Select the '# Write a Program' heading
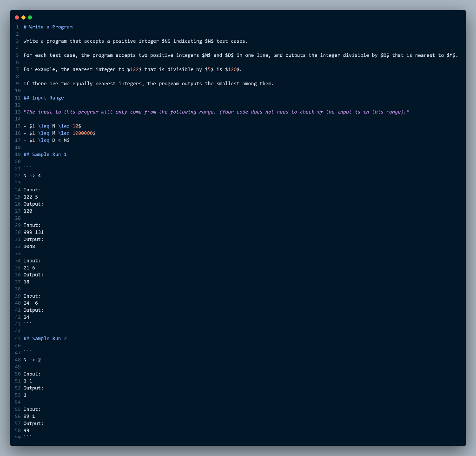The height and width of the screenshot is (456, 476). click(48, 27)
